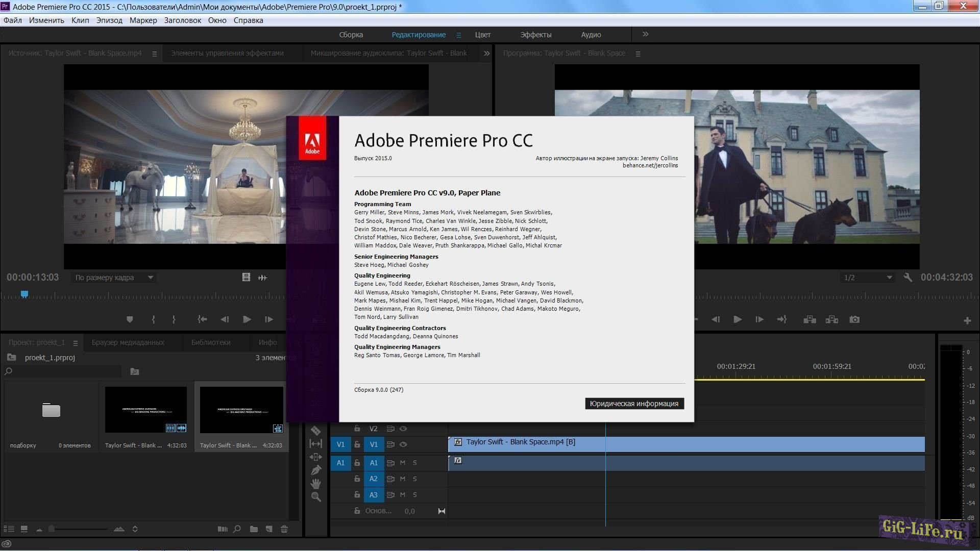Open program monitor wrench settings
The image size is (980, 551).
click(908, 278)
